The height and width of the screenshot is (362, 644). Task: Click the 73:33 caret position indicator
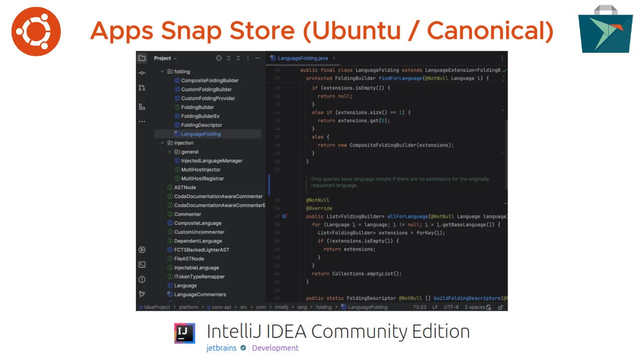pos(420,307)
